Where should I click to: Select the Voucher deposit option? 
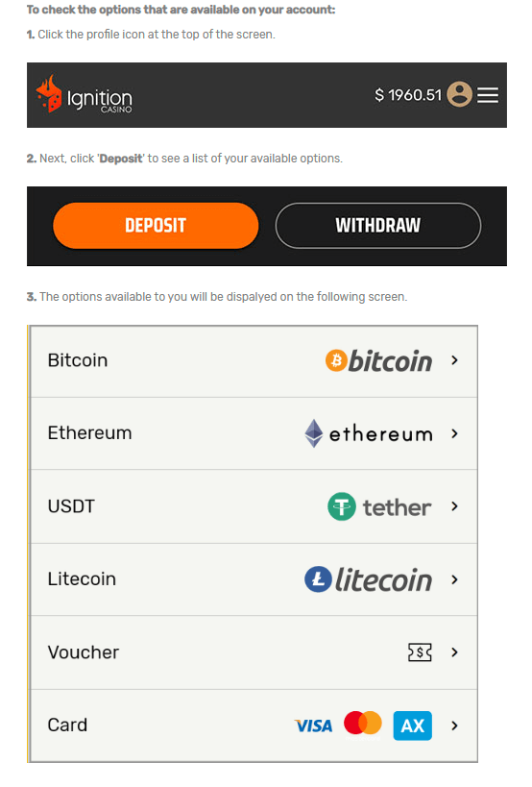pos(254,652)
